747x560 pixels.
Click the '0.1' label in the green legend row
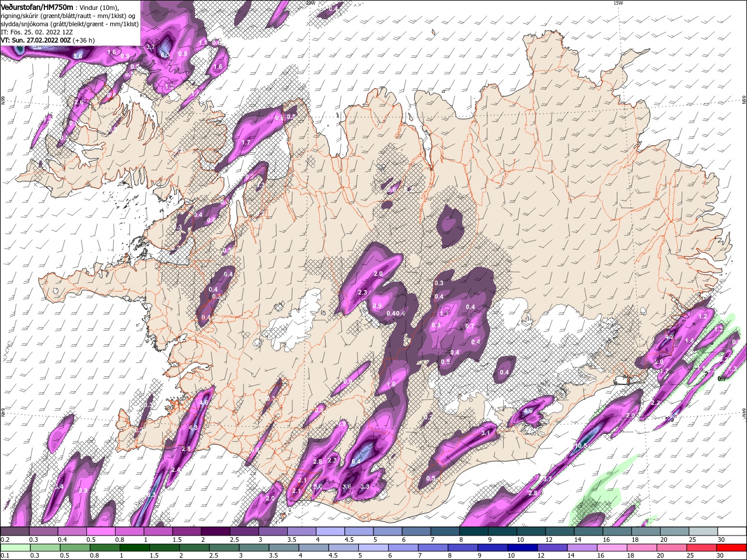coord(5,555)
